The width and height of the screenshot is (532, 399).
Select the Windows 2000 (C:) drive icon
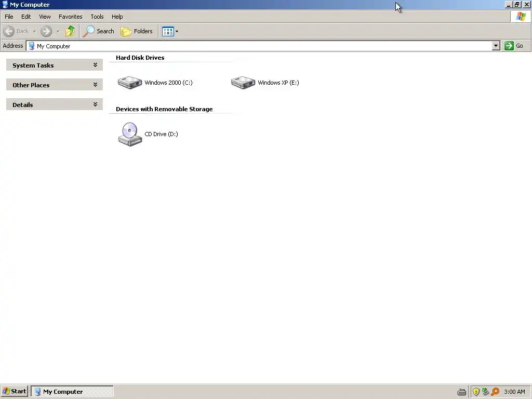coord(129,83)
